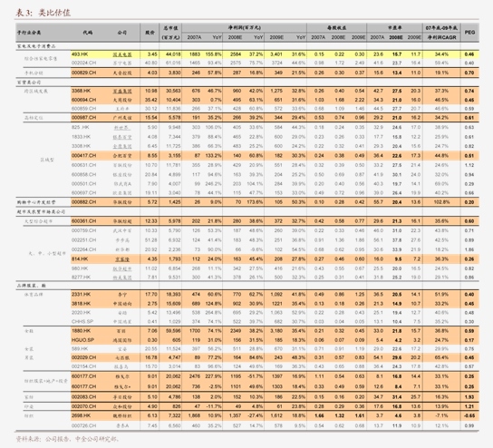Image resolution: width=493 pixels, height=448 pixels.
Task: Click stock code 002024.CH
Action: [83, 63]
